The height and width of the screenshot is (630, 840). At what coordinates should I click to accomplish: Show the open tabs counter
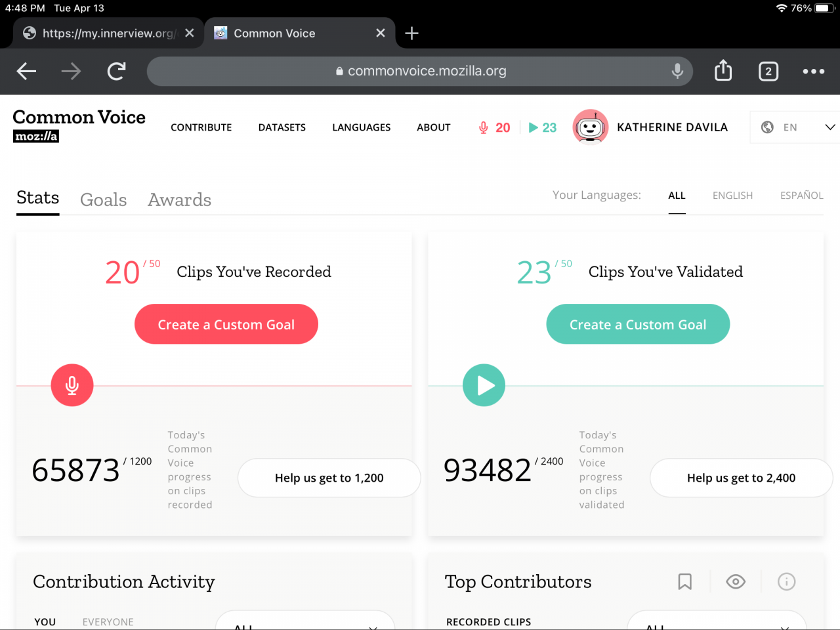tap(768, 71)
